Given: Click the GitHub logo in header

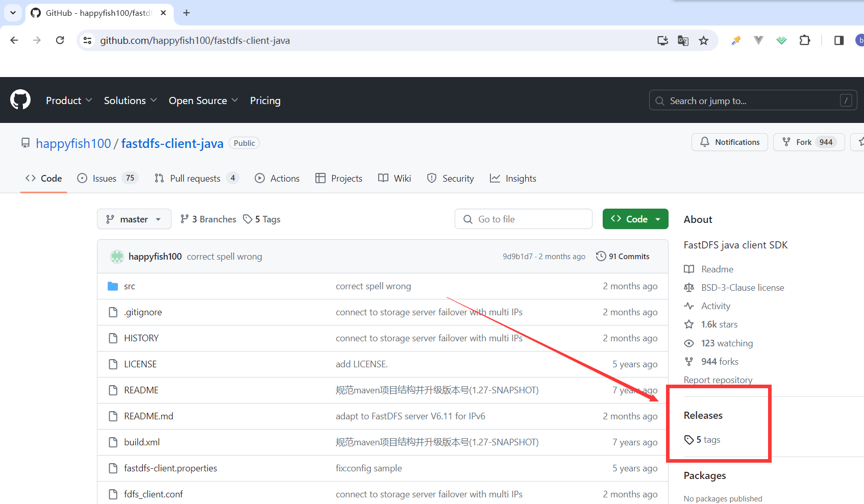Looking at the screenshot, I should point(20,100).
